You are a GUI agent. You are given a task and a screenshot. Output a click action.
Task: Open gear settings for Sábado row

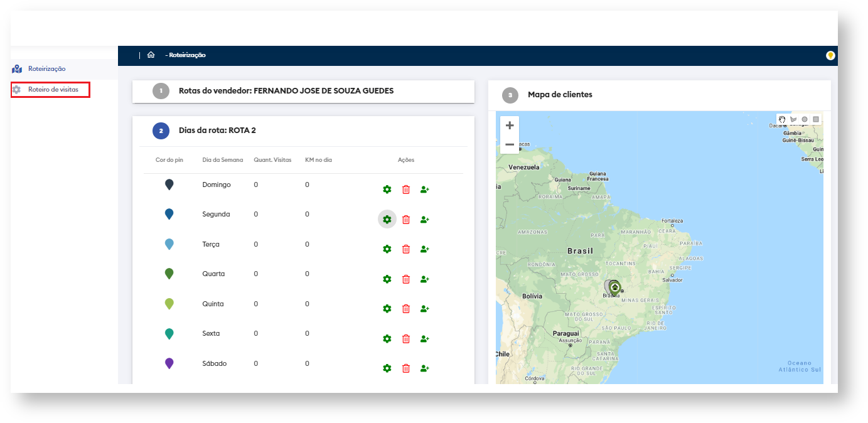point(387,368)
